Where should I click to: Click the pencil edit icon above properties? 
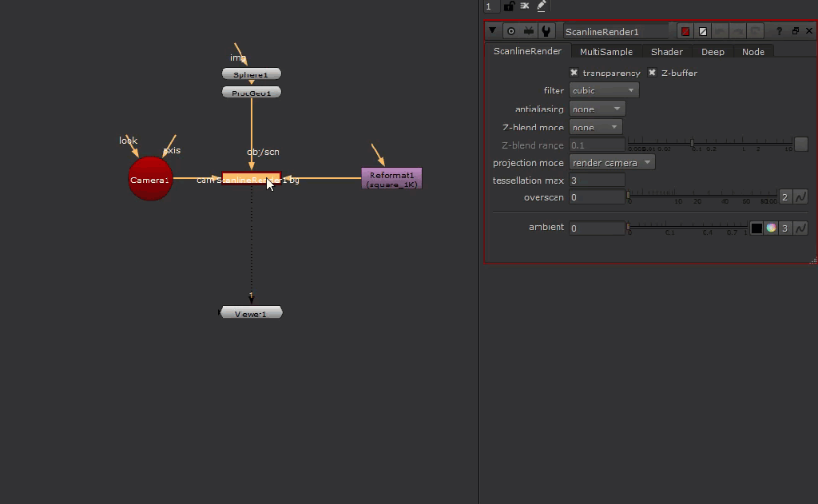pos(542,6)
